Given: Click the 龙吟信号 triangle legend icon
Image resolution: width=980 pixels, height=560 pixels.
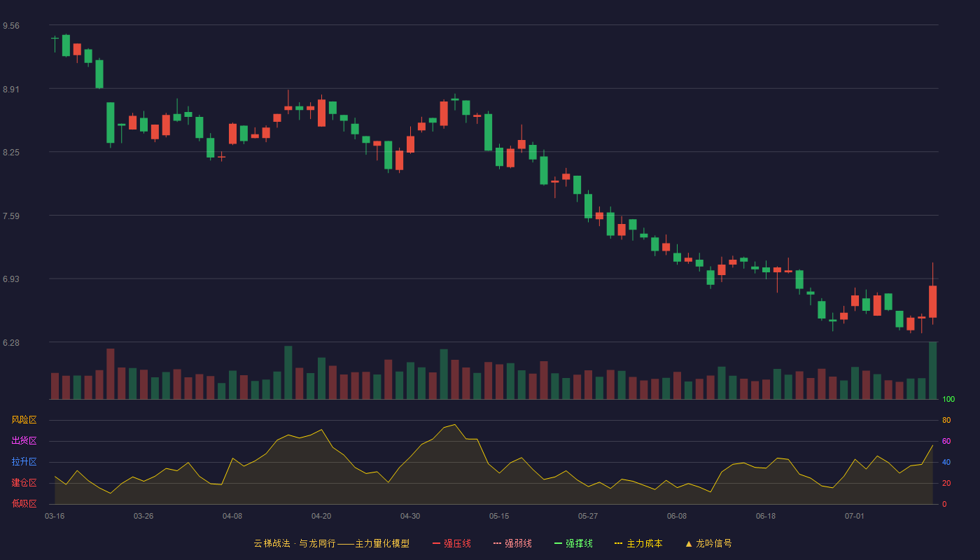Looking at the screenshot, I should pos(689,543).
